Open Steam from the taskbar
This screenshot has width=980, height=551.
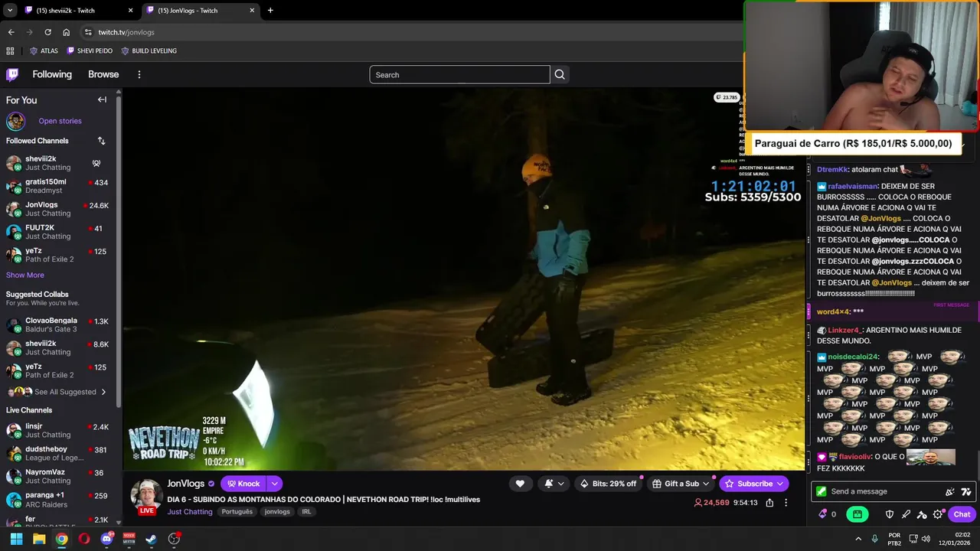[152, 539]
